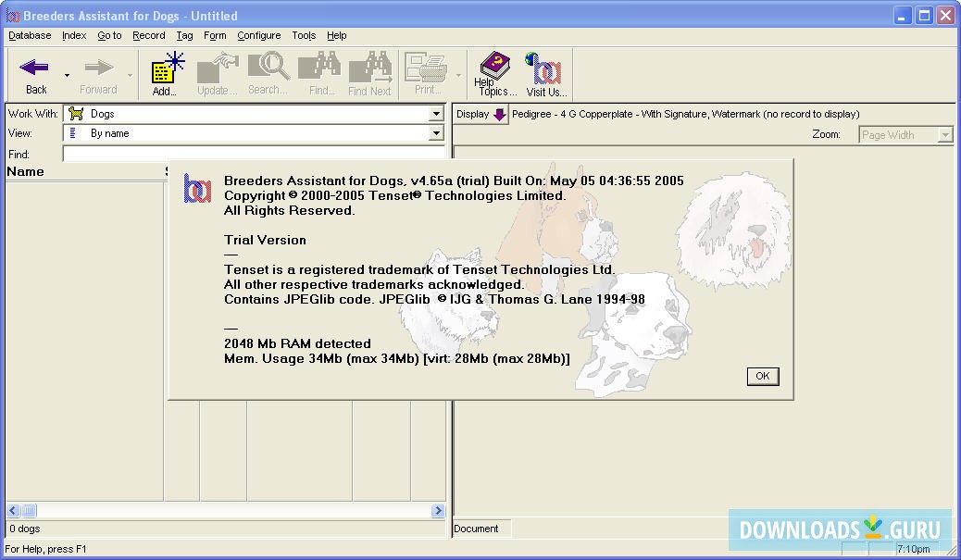The width and height of the screenshot is (961, 560).
Task: Click the left arrow of horizontal scrollbar
Action: pos(13,510)
